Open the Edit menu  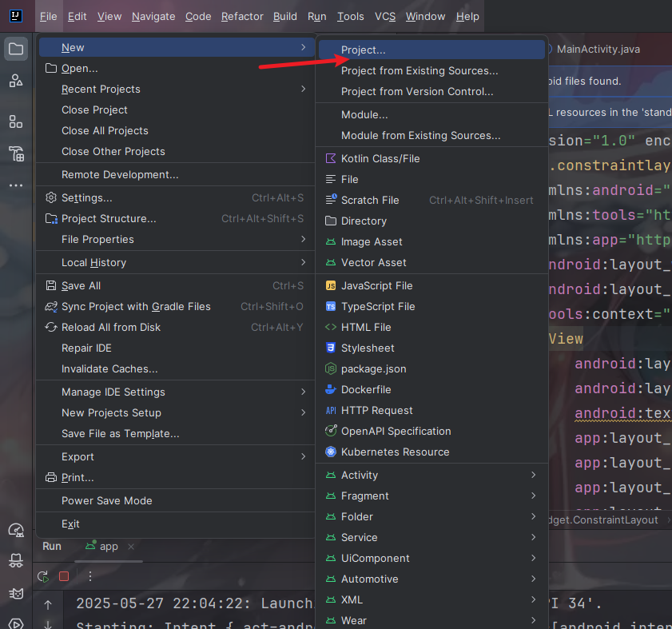pyautogui.click(x=78, y=16)
